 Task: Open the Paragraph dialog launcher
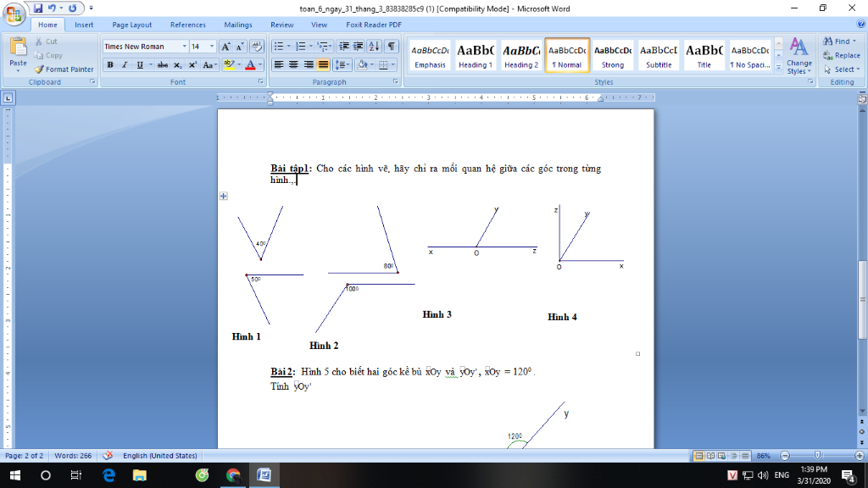tap(395, 82)
